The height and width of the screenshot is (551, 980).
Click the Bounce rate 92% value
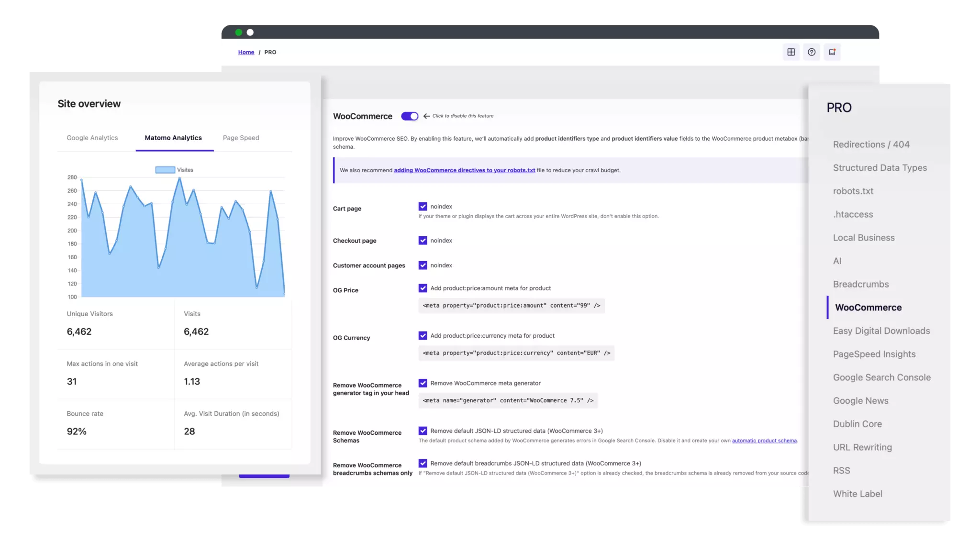pyautogui.click(x=77, y=431)
